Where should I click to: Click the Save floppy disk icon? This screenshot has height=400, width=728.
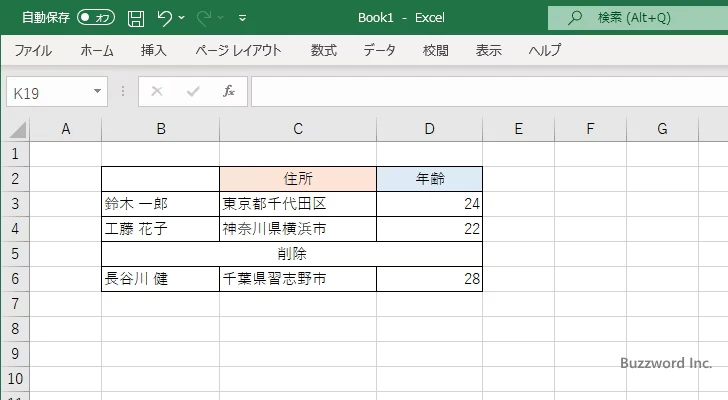point(136,18)
